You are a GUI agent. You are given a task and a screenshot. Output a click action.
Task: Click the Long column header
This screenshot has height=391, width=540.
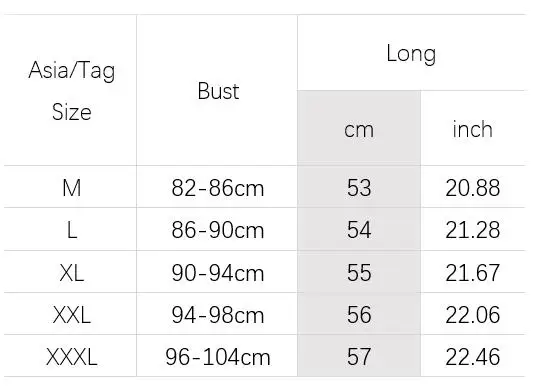pos(411,53)
